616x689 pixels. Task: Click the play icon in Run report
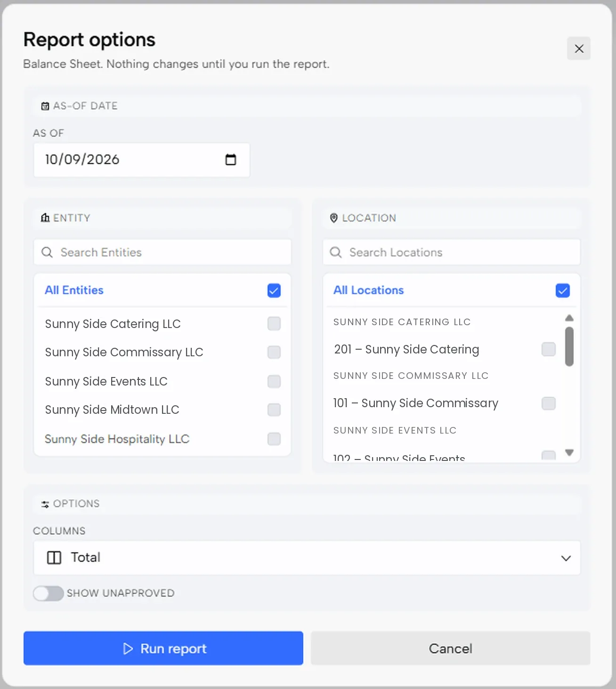click(128, 649)
